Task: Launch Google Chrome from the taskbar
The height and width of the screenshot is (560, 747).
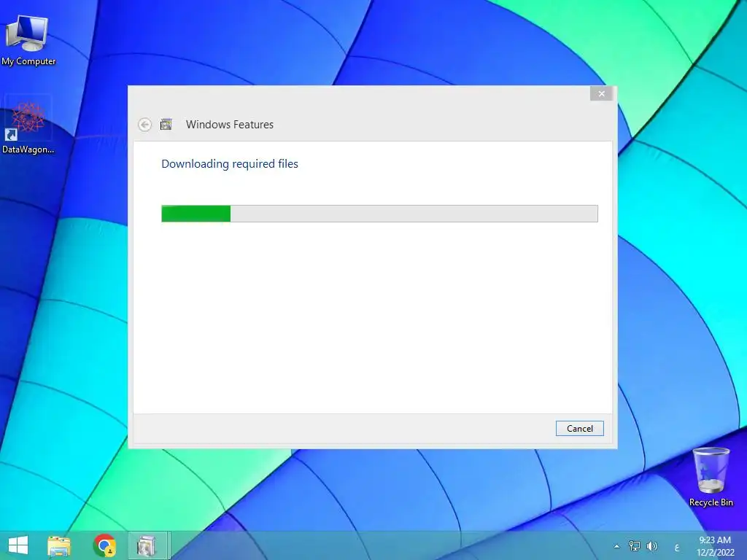Action: [104, 545]
